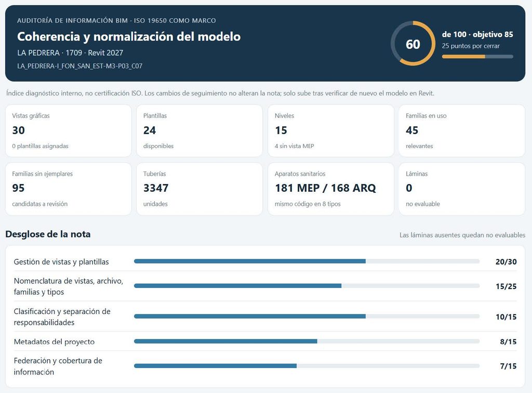Image resolution: width=532 pixels, height=393 pixels.
Task: Open the "Familias en uso" stat card
Action: point(462,130)
